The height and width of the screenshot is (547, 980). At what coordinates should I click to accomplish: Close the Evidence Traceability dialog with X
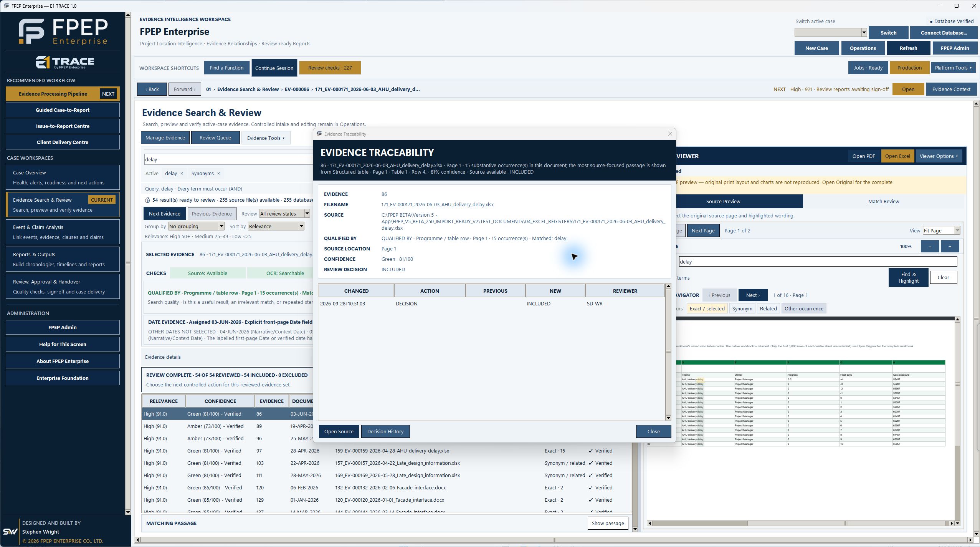point(670,134)
